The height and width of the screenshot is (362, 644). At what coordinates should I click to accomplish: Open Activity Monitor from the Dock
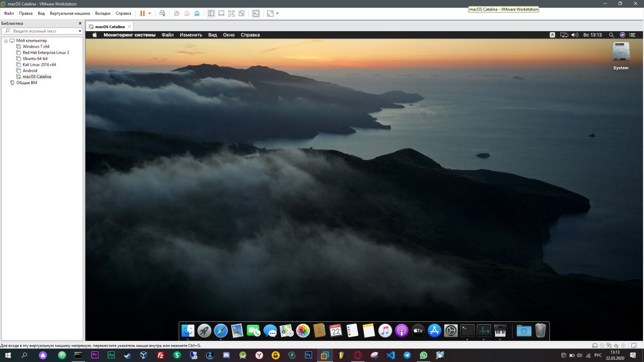[484, 330]
